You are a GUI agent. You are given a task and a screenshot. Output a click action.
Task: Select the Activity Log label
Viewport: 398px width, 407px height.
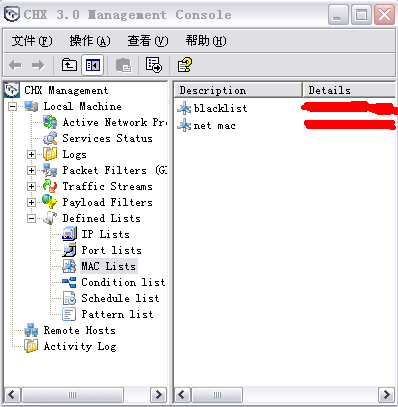pos(80,346)
